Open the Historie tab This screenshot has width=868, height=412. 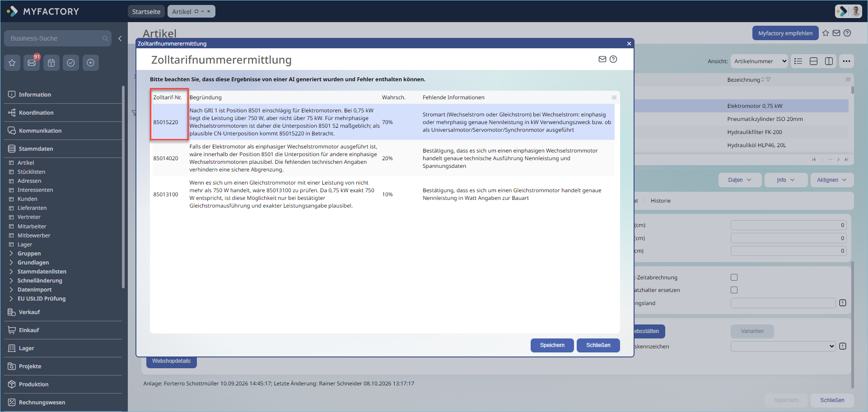660,201
